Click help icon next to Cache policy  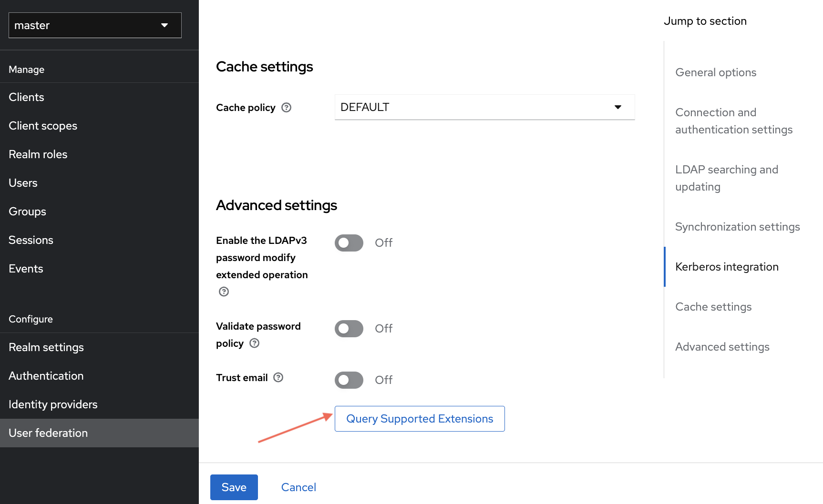[286, 108]
